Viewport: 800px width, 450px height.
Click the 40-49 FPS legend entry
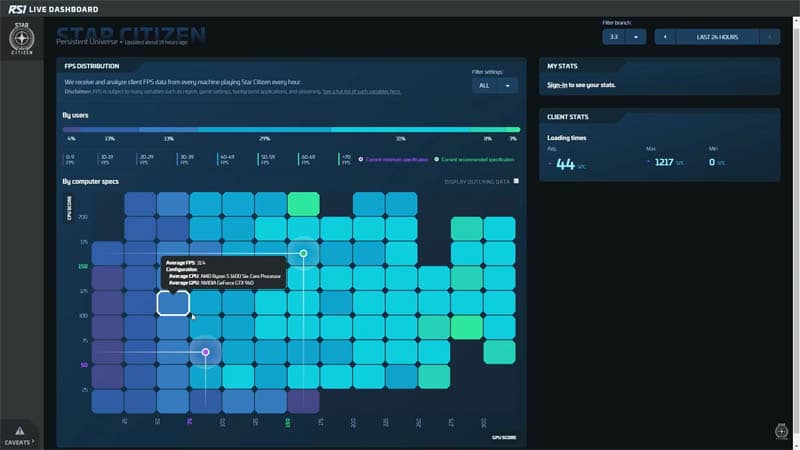226,159
